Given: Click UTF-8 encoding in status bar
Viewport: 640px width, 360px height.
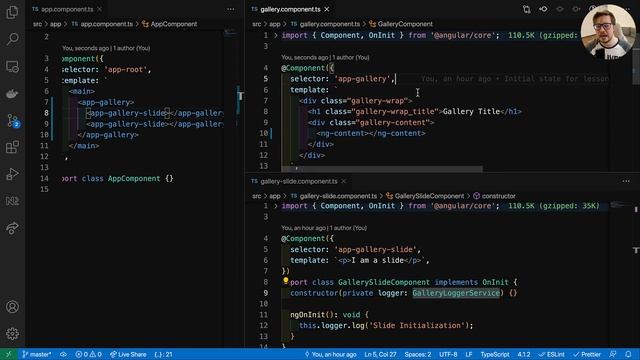Looking at the screenshot, I should pyautogui.click(x=448, y=354).
